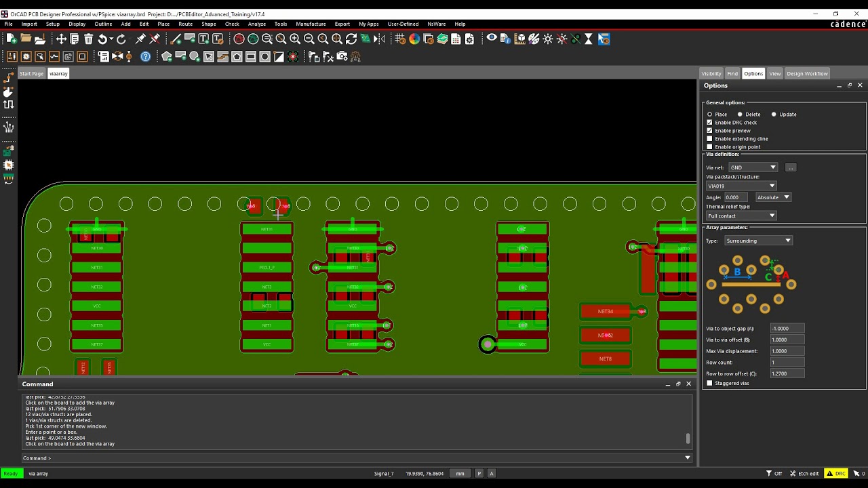Click the Undo arrow icon
The width and height of the screenshot is (868, 488).
[x=102, y=39]
